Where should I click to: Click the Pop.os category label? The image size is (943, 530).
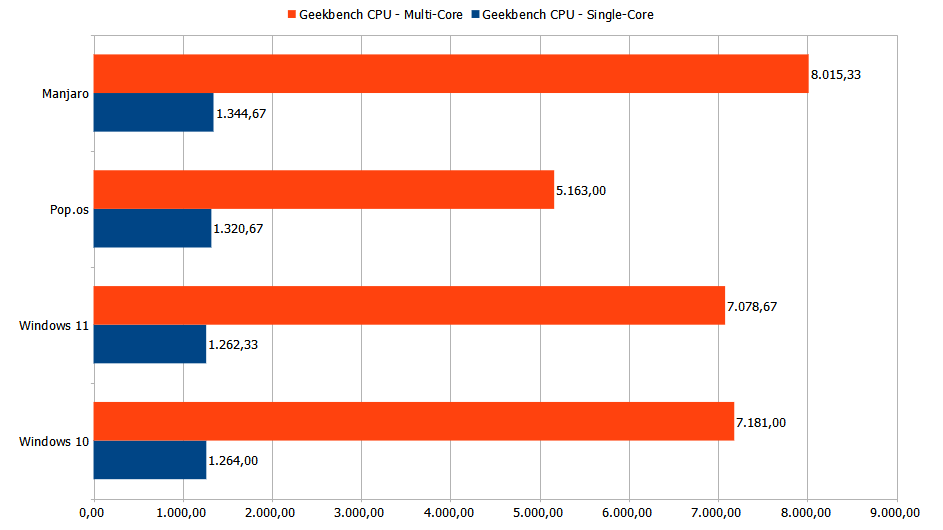pyautogui.click(x=69, y=210)
